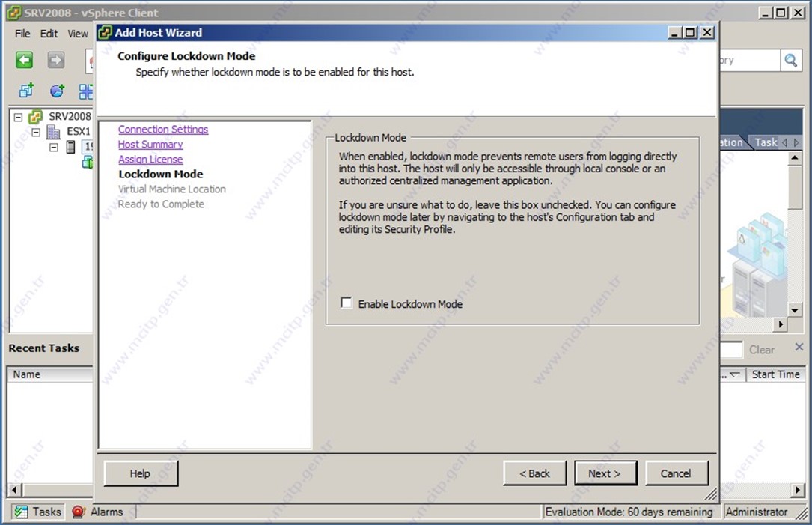Open Tasks view from status bar icon

click(21, 512)
